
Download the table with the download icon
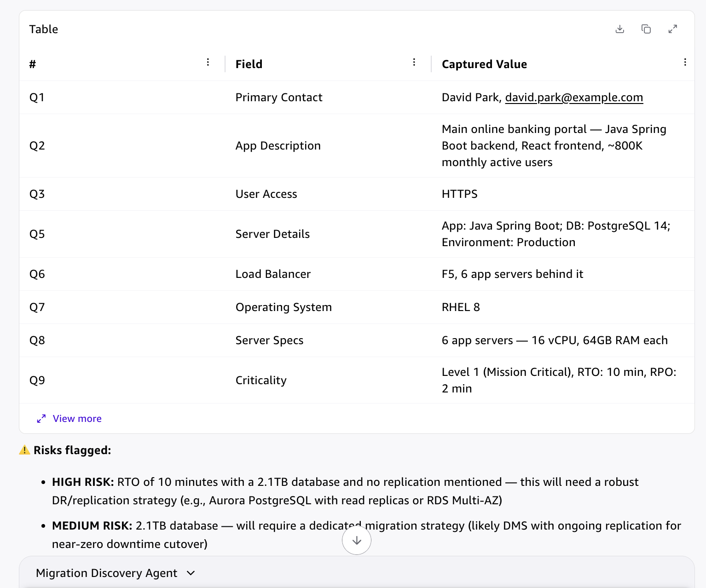click(x=620, y=29)
